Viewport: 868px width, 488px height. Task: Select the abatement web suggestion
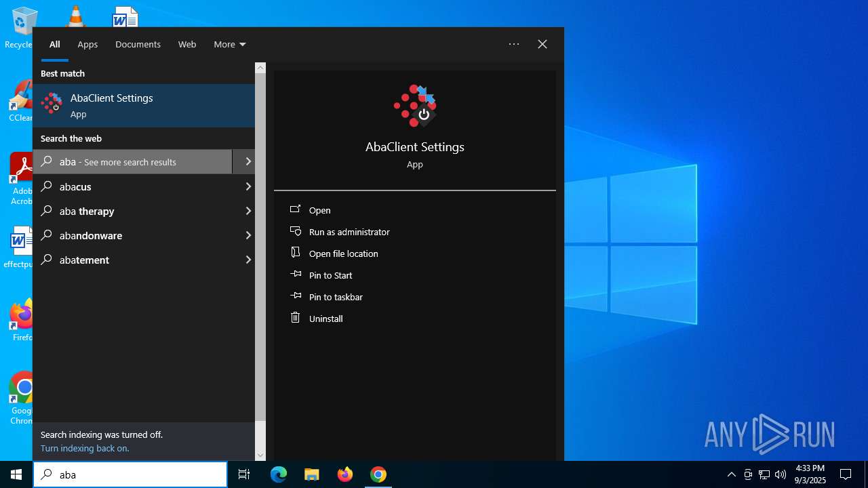coord(144,260)
